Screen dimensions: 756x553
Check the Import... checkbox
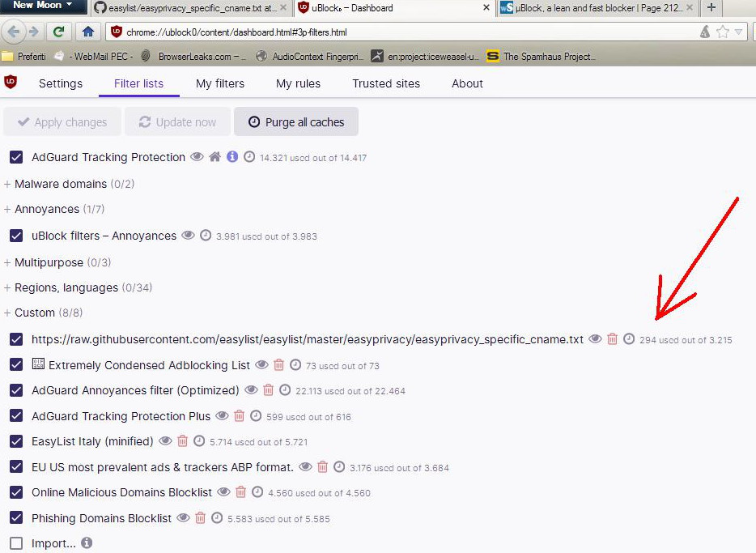16,543
